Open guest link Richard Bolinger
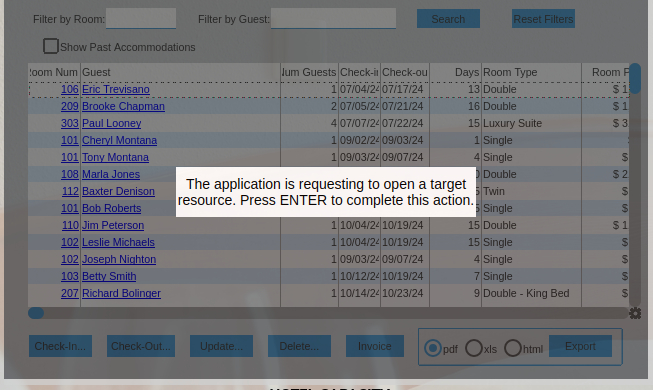The width and height of the screenshot is (653, 390). (x=121, y=293)
